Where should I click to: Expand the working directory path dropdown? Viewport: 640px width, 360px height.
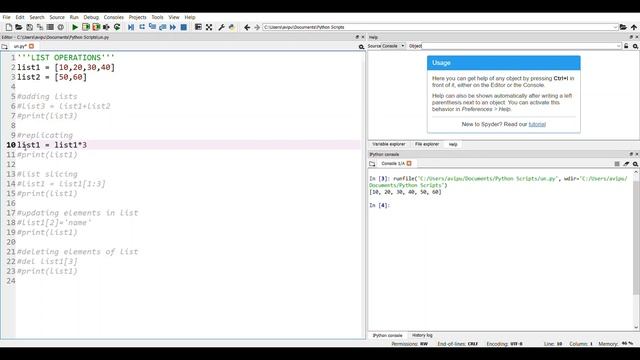(x=615, y=27)
